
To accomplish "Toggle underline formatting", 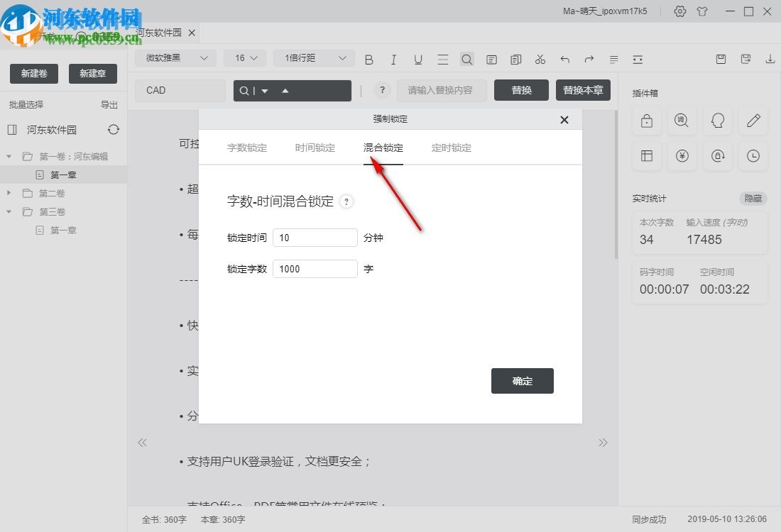I will (x=418, y=60).
